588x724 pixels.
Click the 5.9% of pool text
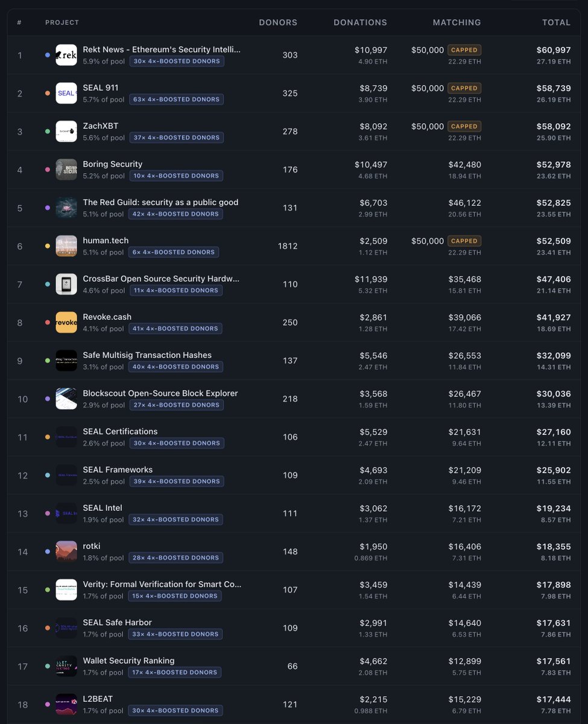point(104,61)
